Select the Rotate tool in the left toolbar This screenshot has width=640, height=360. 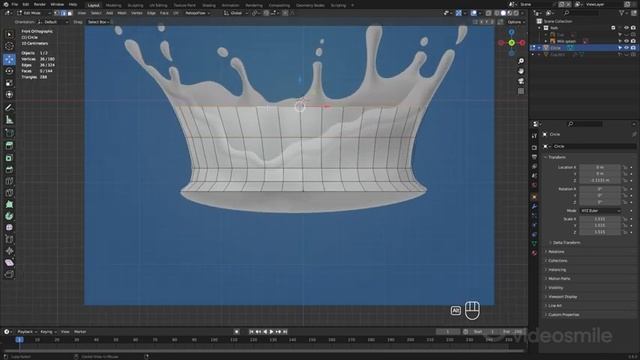[x=9, y=71]
